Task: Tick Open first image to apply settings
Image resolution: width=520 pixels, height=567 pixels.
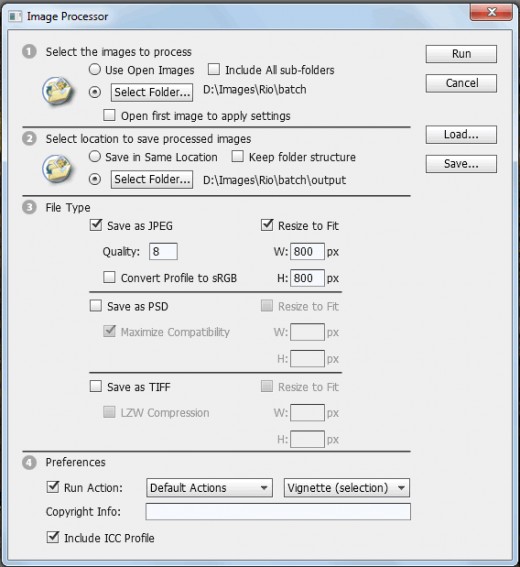Action: point(109,115)
